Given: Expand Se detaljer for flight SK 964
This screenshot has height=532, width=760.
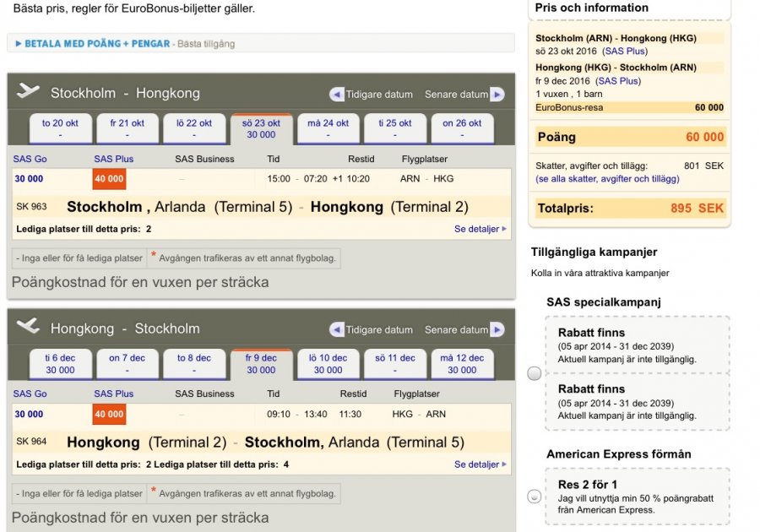Looking at the screenshot, I should point(480,464).
